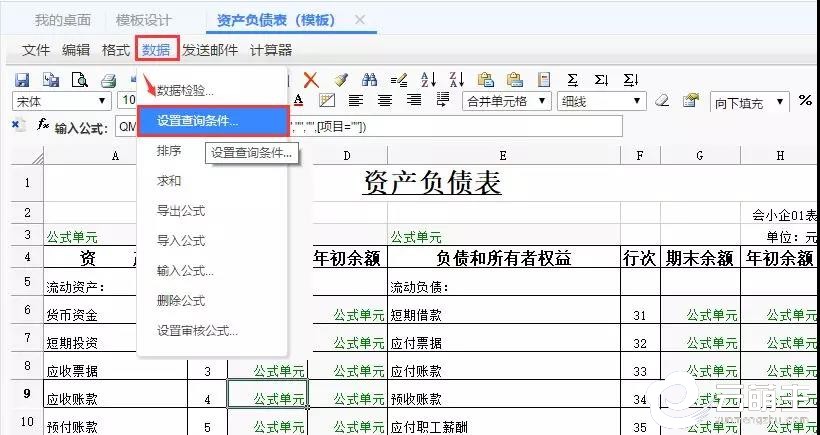This screenshot has height=435, width=820.
Task: Click the red X delete icon
Action: click(311, 80)
